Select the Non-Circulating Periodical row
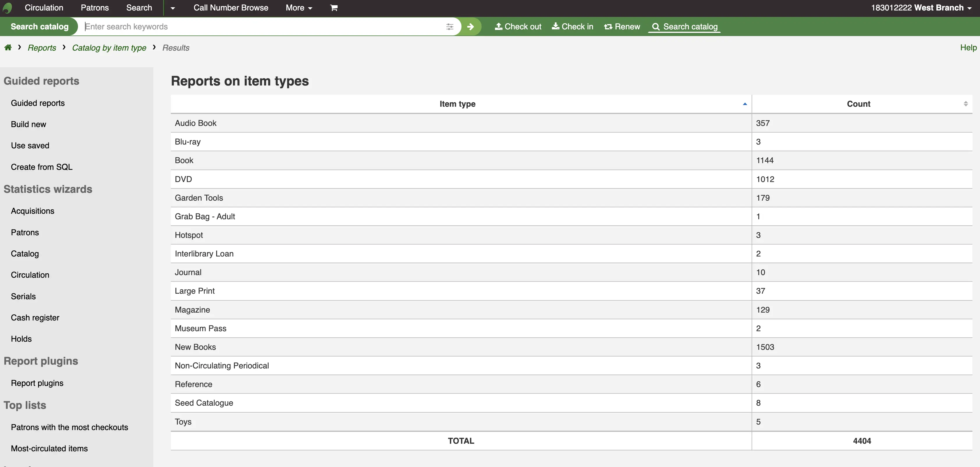Viewport: 980px width, 467px height. (571, 366)
